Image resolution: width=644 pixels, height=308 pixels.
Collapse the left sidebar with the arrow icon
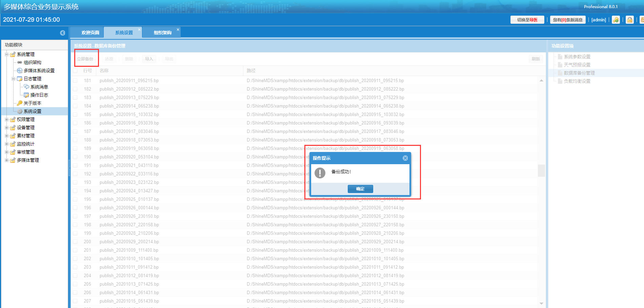pos(62,33)
